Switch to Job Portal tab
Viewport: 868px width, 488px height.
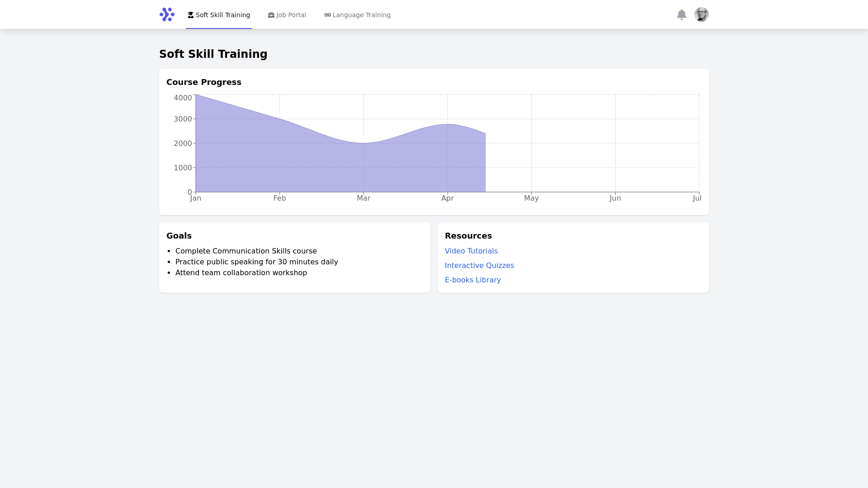pos(291,15)
